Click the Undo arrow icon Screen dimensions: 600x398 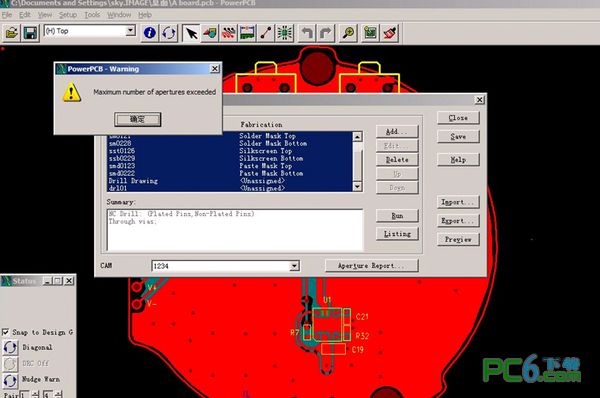(307, 33)
